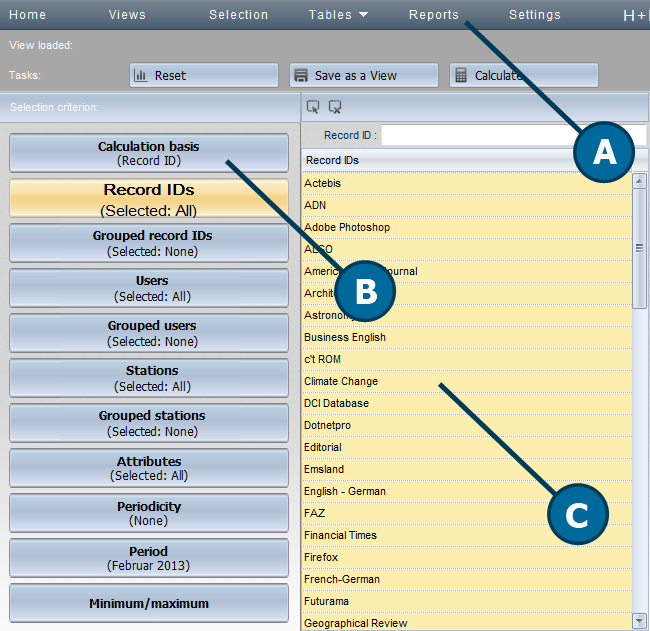Open the Minimum/maximum criterion
Screen dimensions: 650x631
pyautogui.click(x=148, y=603)
